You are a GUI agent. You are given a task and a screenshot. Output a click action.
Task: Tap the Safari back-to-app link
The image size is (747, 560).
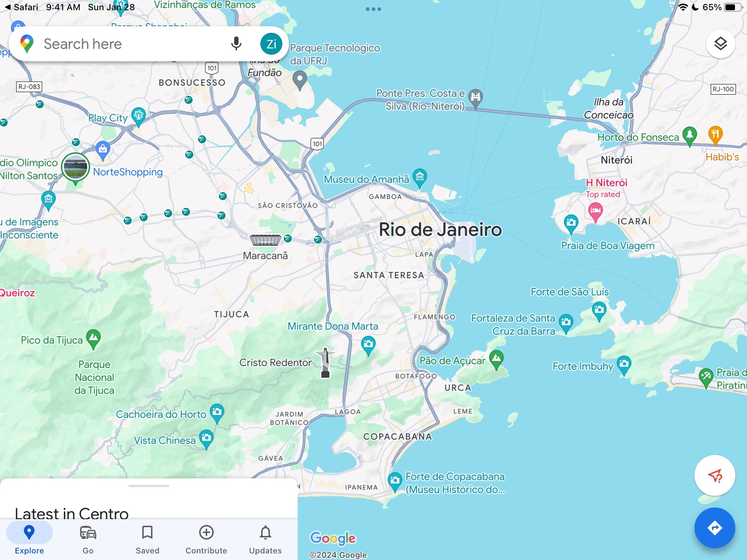pyautogui.click(x=21, y=7)
